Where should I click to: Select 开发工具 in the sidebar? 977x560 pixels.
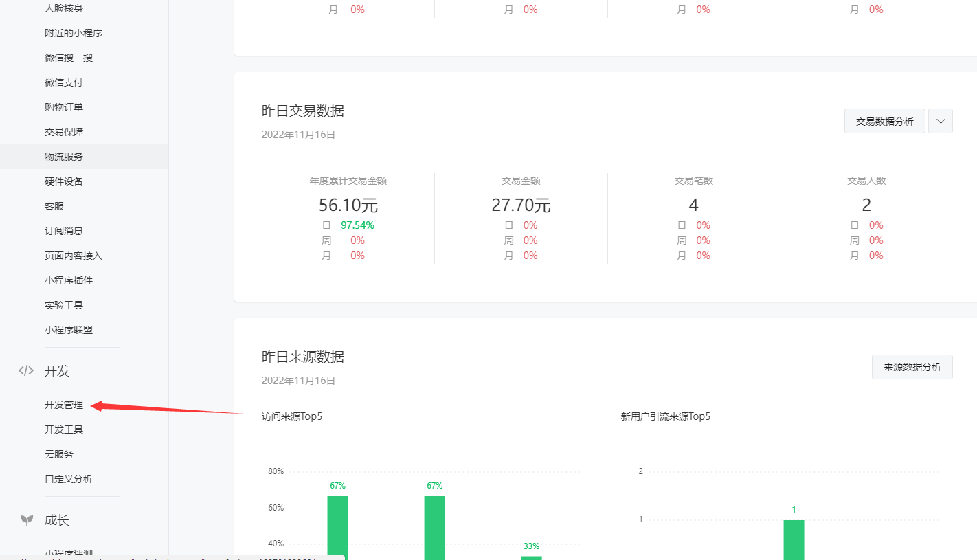click(64, 429)
